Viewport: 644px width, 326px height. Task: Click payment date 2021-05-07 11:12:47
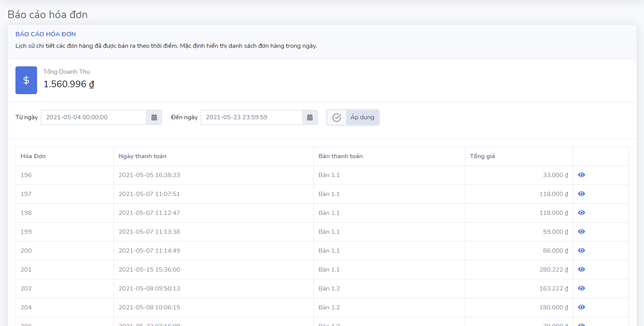[149, 213]
